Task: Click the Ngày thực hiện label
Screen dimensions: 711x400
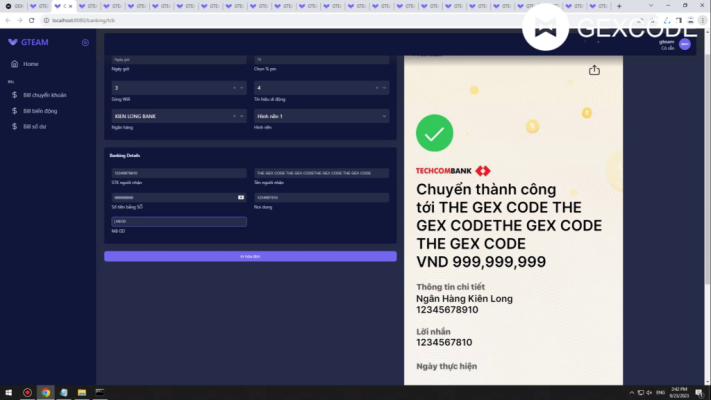Action: click(447, 366)
